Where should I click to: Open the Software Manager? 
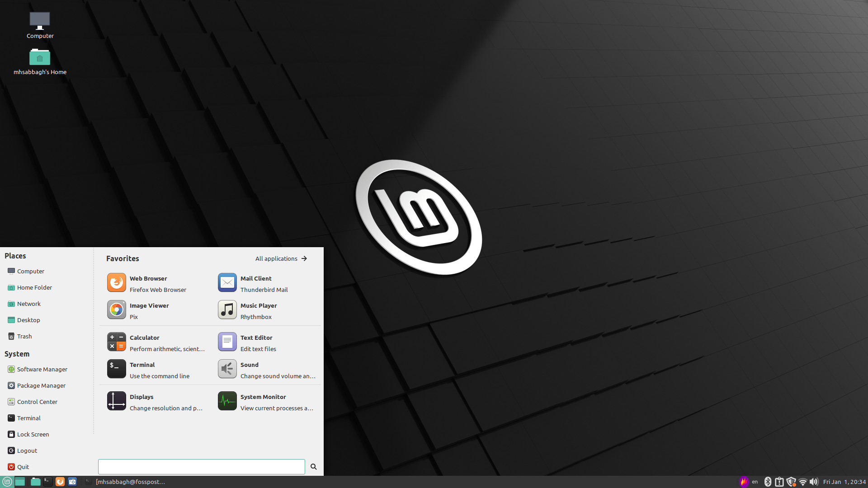42,369
